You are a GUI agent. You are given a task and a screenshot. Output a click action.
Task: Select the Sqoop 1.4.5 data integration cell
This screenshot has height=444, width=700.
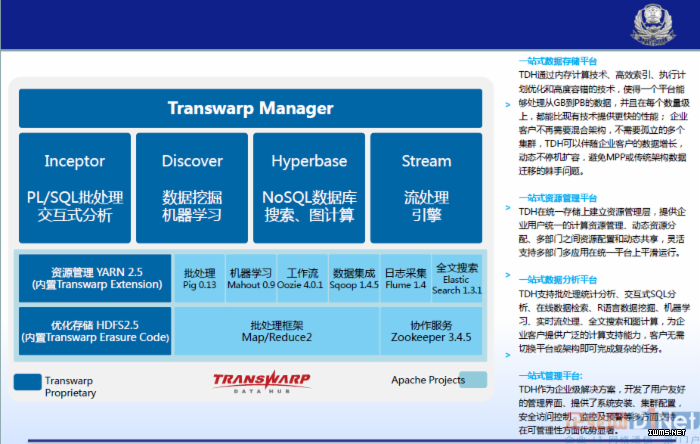tap(354, 278)
